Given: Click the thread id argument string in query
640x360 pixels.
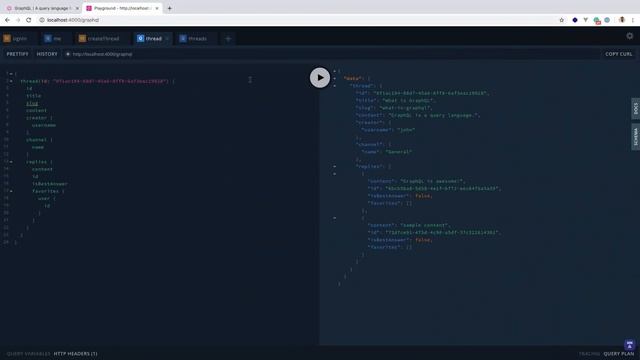Looking at the screenshot, I should (x=110, y=81).
